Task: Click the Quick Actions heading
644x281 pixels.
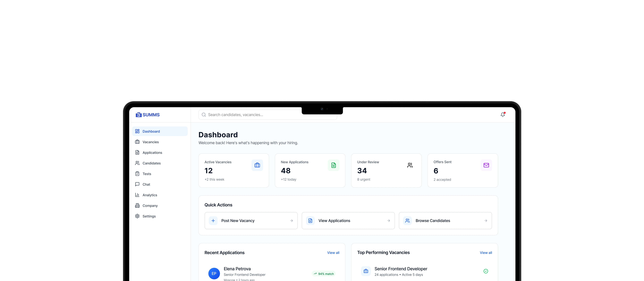Action: [x=218, y=205]
